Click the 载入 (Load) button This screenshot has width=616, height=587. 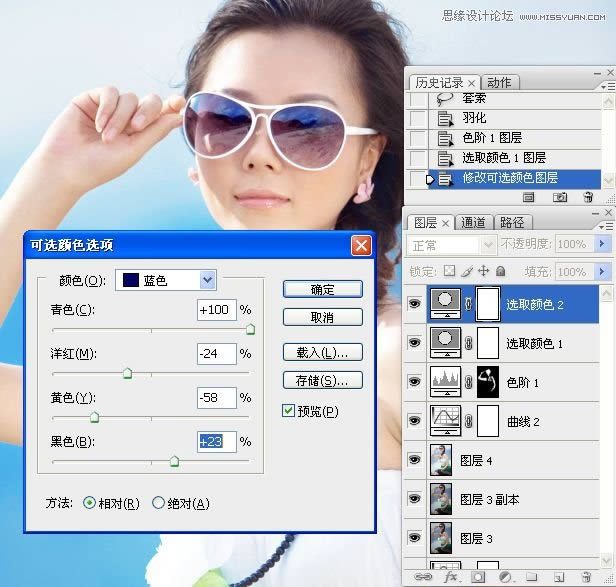coord(321,352)
